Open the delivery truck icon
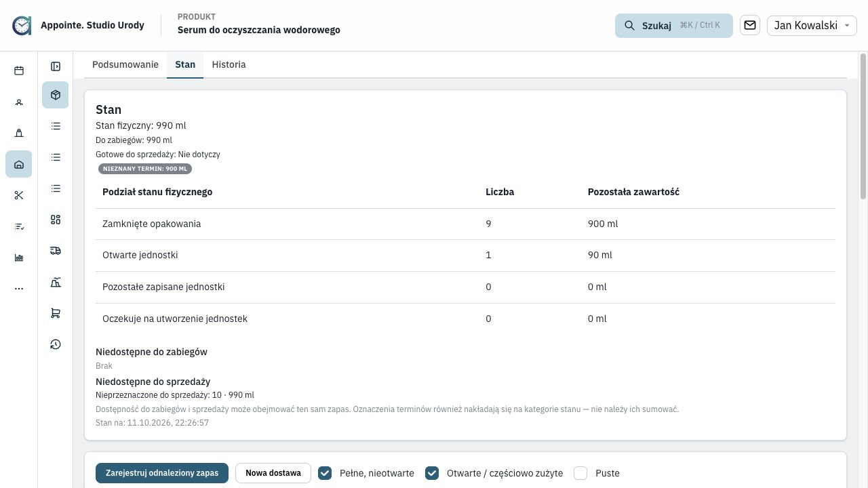 pos(56,251)
